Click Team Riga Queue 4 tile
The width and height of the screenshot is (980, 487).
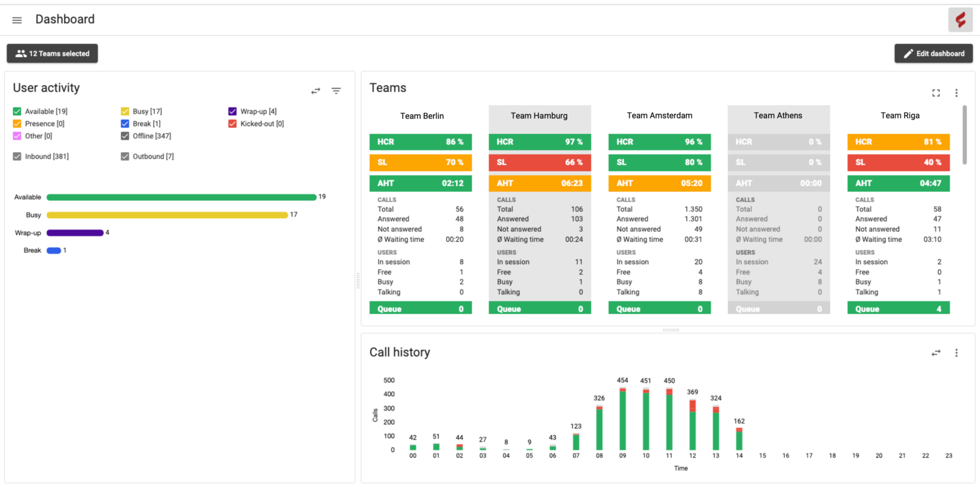point(898,308)
